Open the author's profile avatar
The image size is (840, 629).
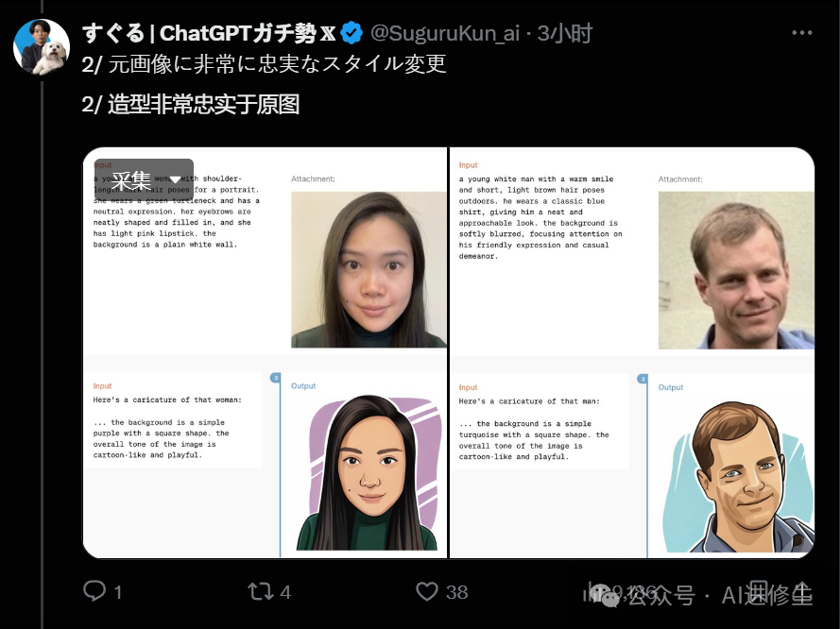pos(42,47)
